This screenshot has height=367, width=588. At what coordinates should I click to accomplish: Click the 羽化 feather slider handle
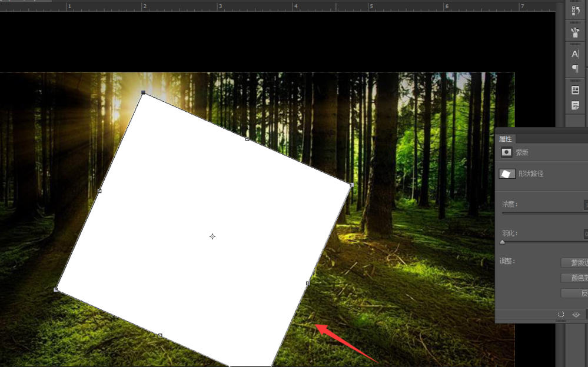coord(503,242)
